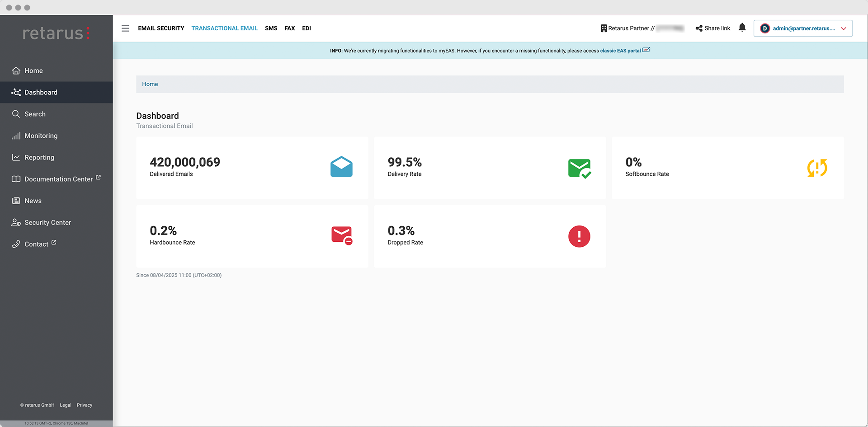Click the © retarus GmbH footer text
The width and height of the screenshot is (868, 427).
click(x=38, y=405)
